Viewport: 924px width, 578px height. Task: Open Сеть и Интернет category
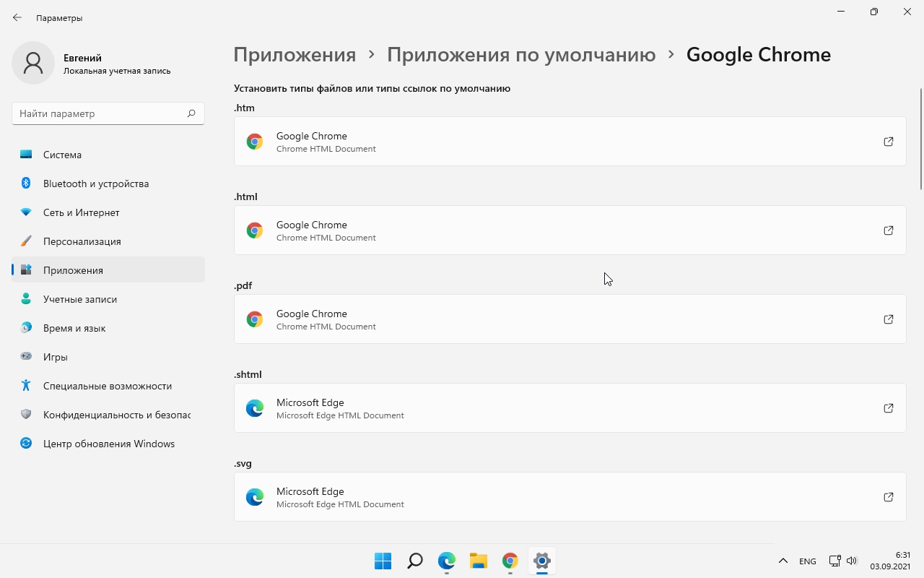click(x=108, y=212)
